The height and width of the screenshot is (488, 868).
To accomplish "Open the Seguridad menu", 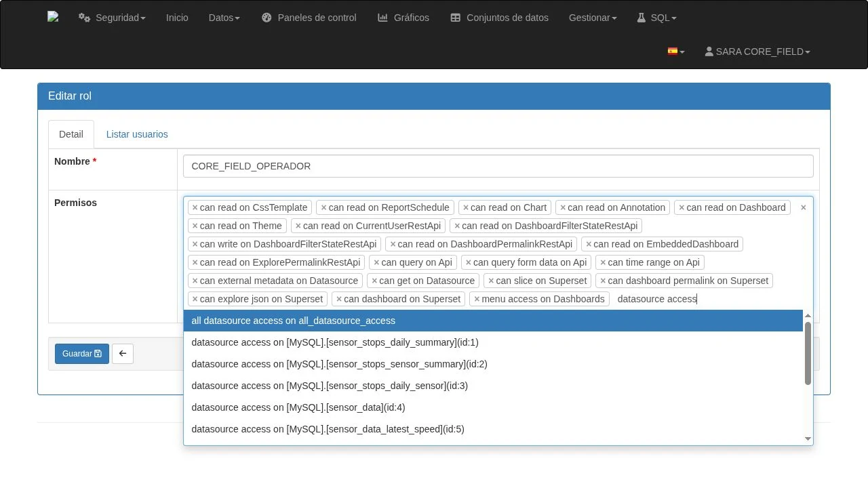I will [x=112, y=18].
